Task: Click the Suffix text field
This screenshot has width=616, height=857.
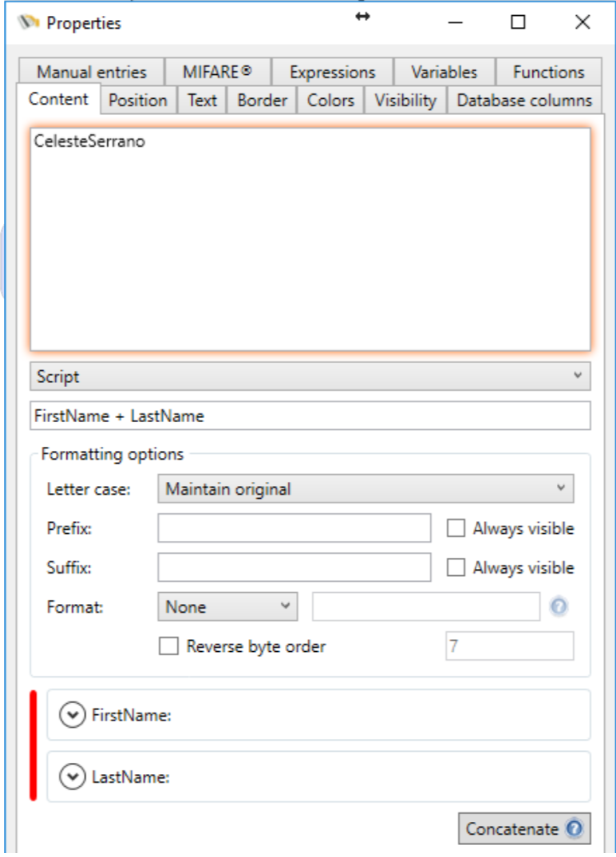Action: [294, 567]
